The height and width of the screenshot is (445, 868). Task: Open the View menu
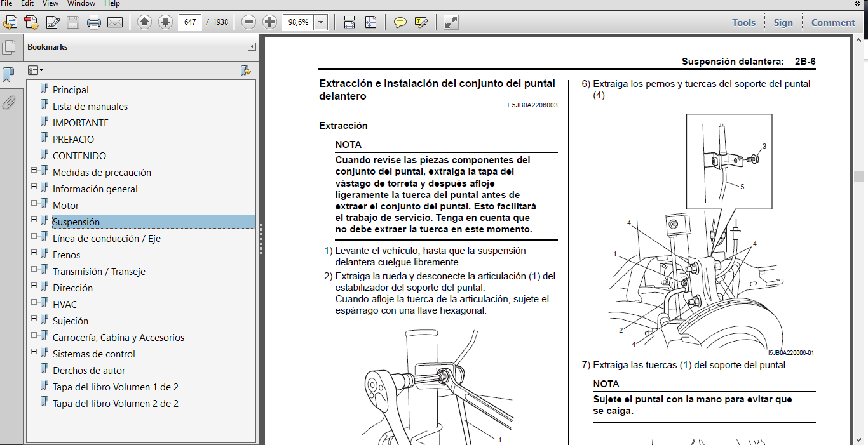(x=50, y=3)
